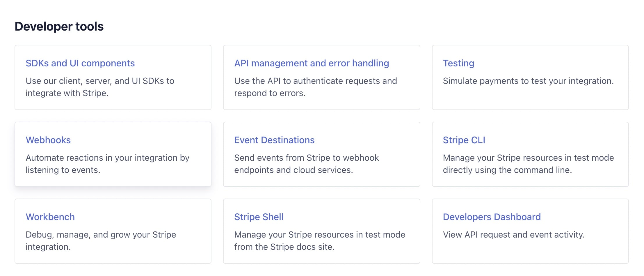The width and height of the screenshot is (644, 276).
Task: Click 'from the Stripe docs site' description
Action: [284, 247]
